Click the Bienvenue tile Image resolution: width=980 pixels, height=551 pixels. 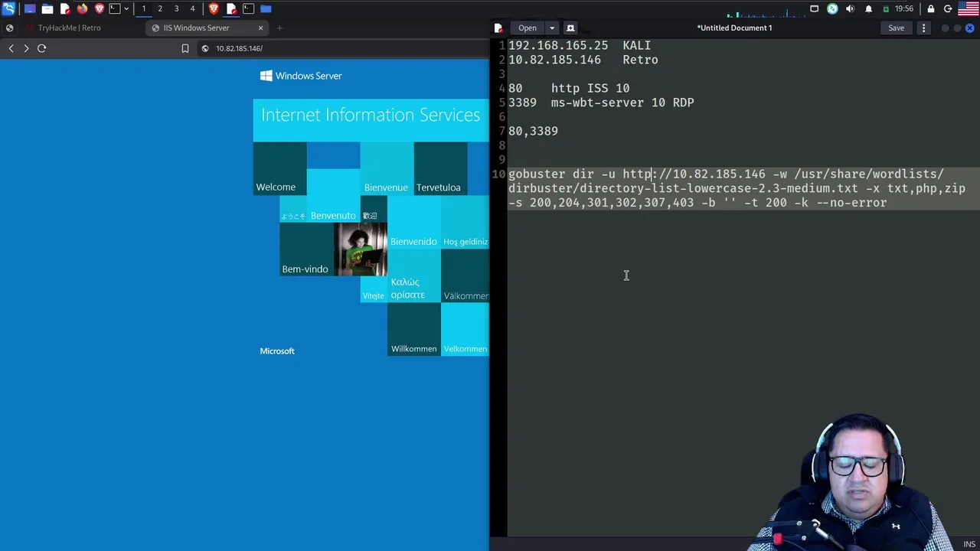pos(387,168)
